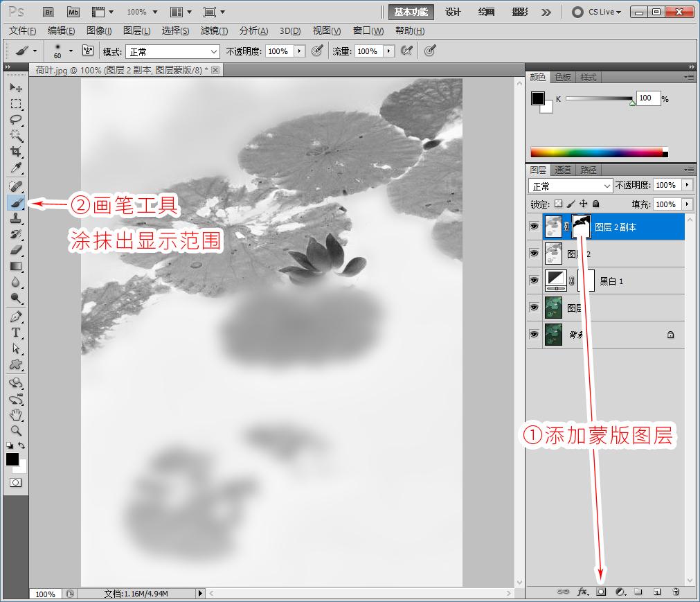Select the Dodge tool
This screenshot has height=602, width=700.
tap(16, 299)
